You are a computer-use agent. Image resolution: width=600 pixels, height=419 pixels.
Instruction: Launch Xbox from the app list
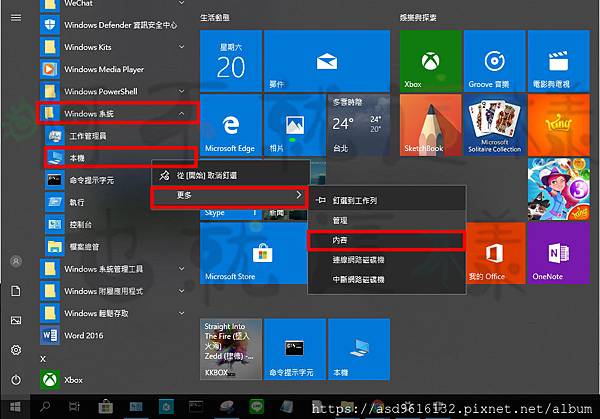tap(115, 380)
